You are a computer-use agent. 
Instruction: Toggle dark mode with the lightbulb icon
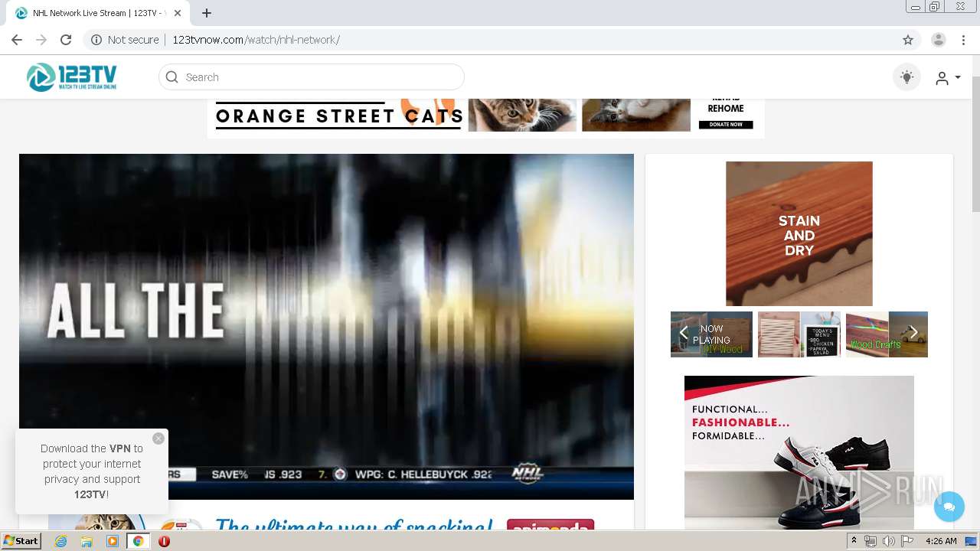click(907, 77)
